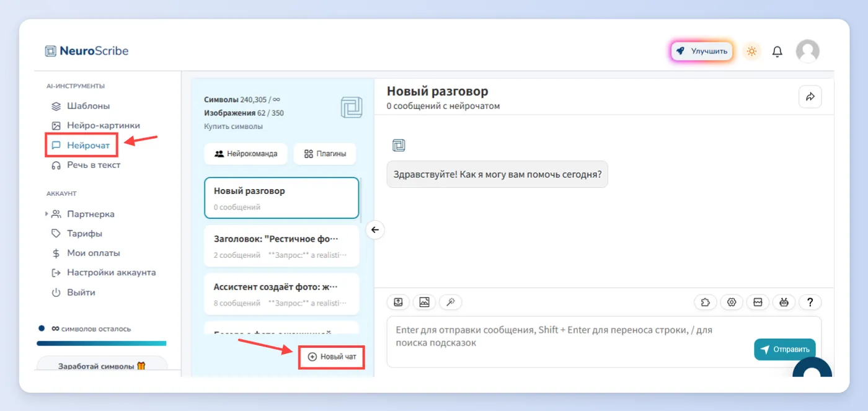Viewport: 868px width, 411px height.
Task: Click the image attachment icon above the message box
Action: click(424, 302)
